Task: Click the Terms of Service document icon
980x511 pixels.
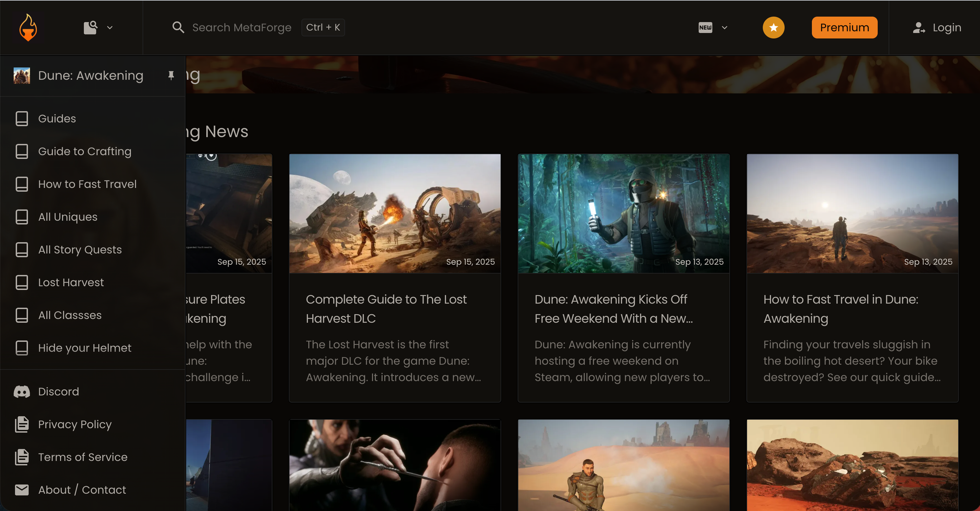Action: coord(22,457)
